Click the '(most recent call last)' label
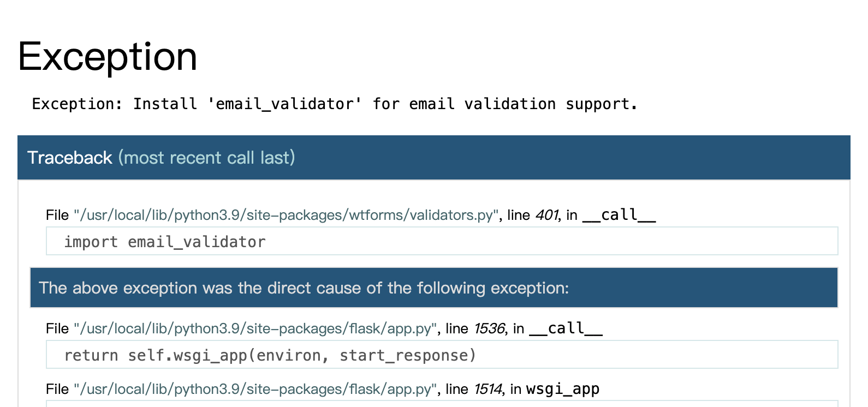868x407 pixels. (x=206, y=158)
